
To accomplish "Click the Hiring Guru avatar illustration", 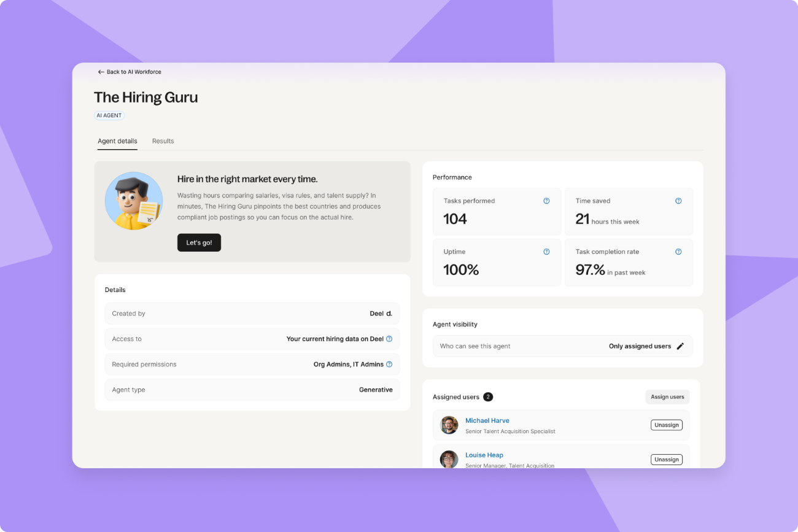I will (x=134, y=201).
